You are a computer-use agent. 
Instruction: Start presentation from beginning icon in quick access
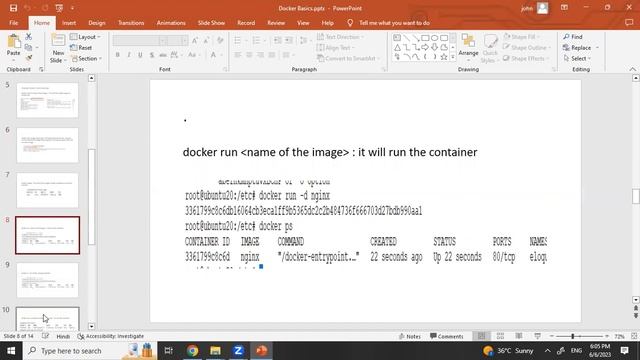59,8
